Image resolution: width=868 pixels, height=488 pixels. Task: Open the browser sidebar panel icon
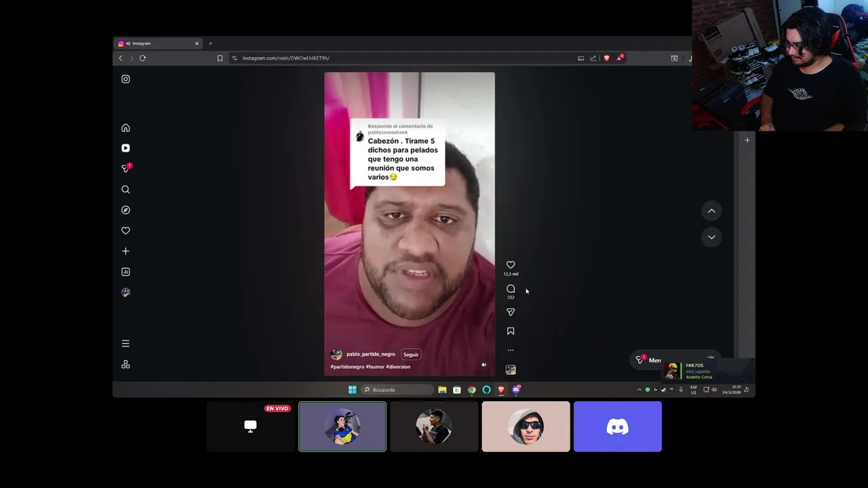[x=674, y=58]
